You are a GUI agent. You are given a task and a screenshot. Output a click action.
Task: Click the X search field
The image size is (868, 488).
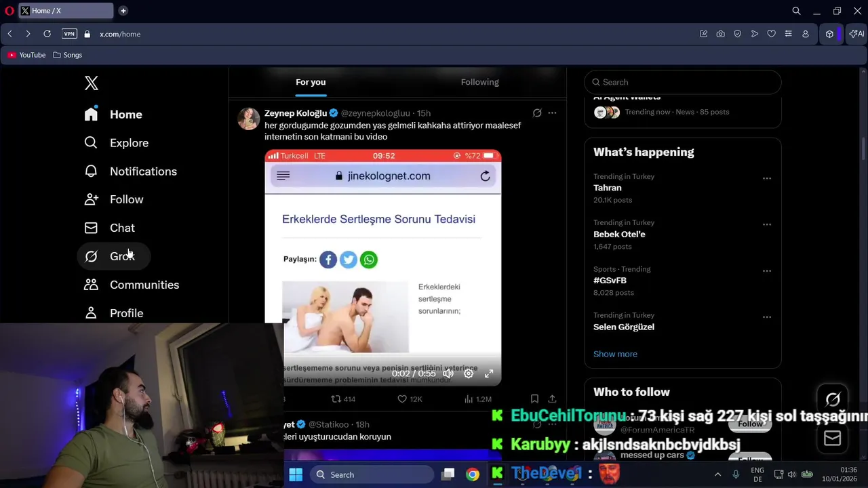pyautogui.click(x=683, y=82)
